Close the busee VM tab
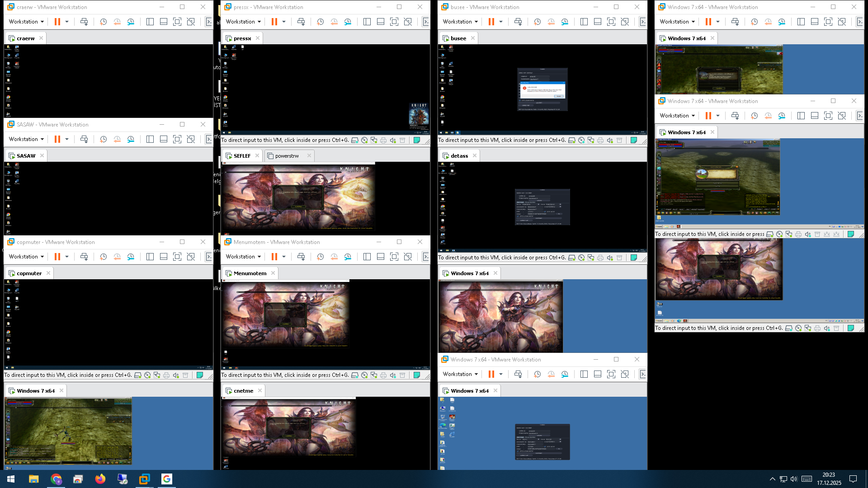 (473, 38)
